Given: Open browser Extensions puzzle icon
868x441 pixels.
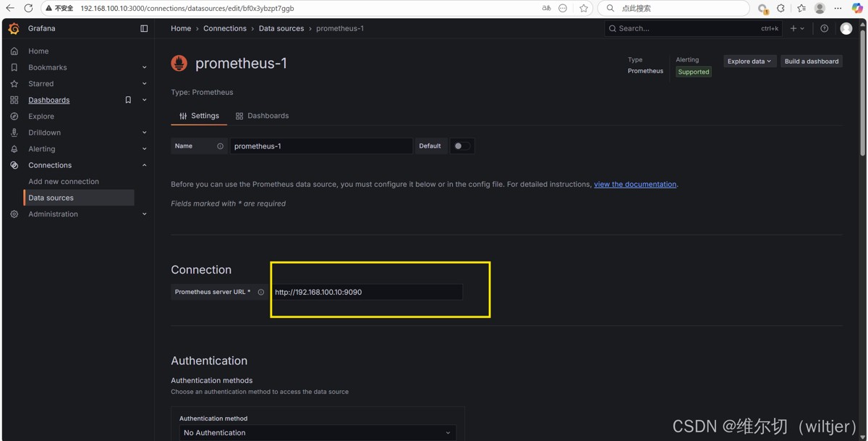Looking at the screenshot, I should (780, 8).
